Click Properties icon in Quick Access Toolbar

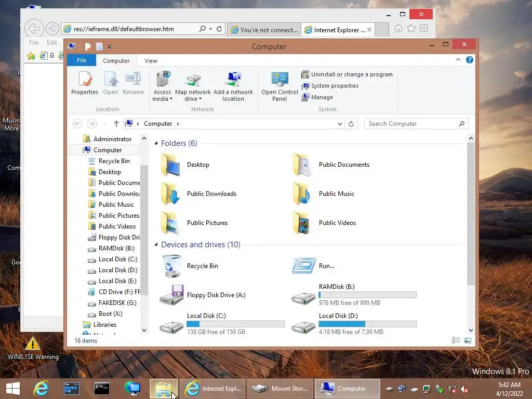click(x=88, y=46)
